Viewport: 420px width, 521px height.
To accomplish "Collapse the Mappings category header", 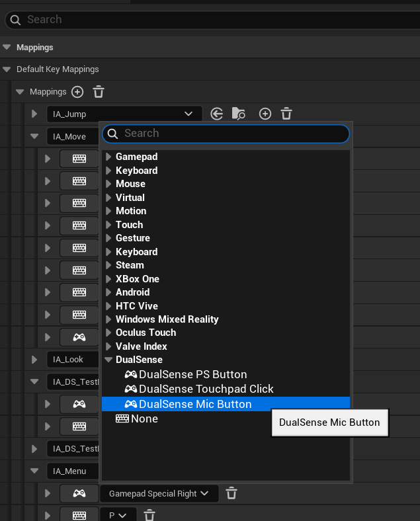I will (x=7, y=47).
